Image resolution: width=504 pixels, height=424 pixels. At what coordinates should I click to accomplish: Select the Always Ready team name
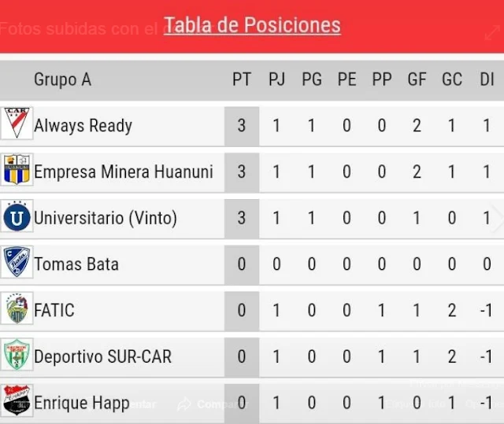click(x=83, y=126)
